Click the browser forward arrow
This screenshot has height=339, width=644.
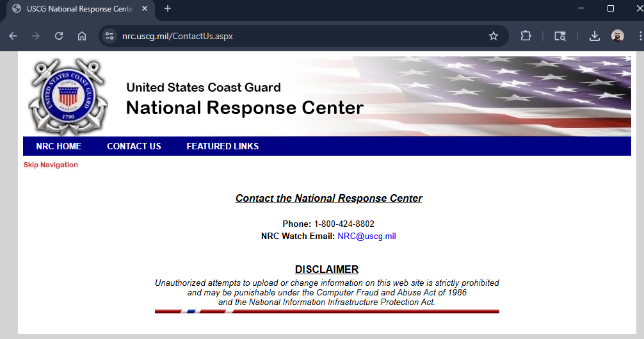pyautogui.click(x=36, y=36)
